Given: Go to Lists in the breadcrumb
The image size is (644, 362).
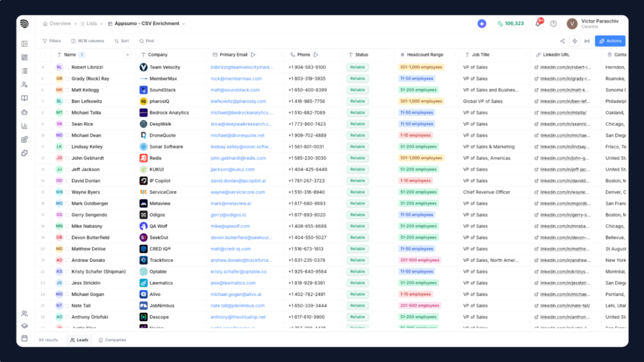Looking at the screenshot, I should click(x=89, y=24).
